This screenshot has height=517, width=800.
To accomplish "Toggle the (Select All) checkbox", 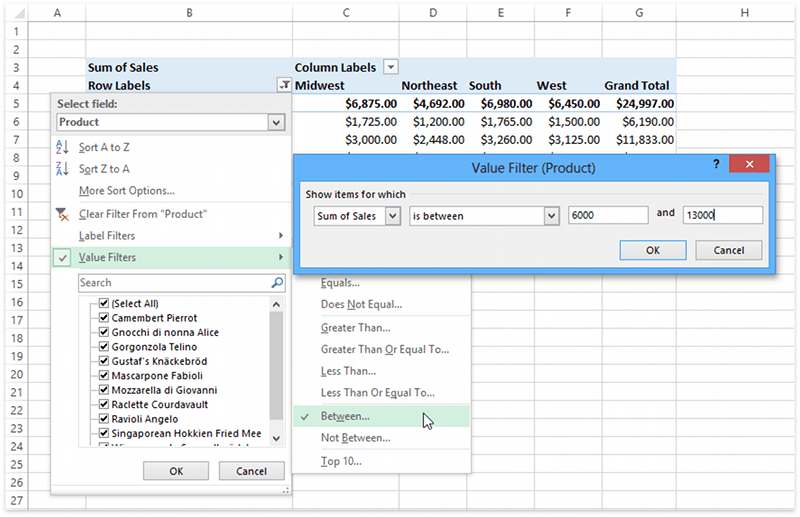I will coord(104,303).
